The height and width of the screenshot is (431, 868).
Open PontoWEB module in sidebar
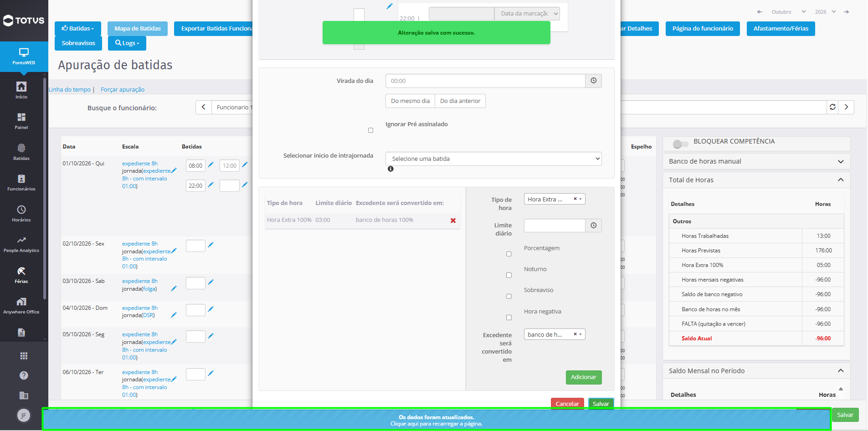(x=24, y=56)
